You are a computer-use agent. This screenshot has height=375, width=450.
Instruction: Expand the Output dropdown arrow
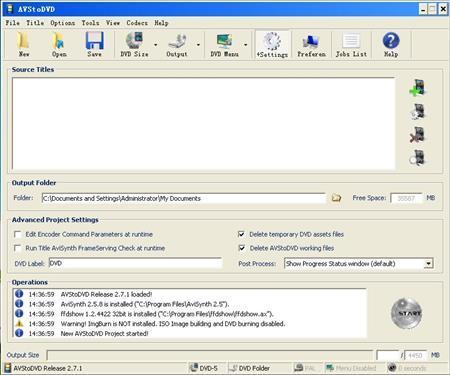198,45
